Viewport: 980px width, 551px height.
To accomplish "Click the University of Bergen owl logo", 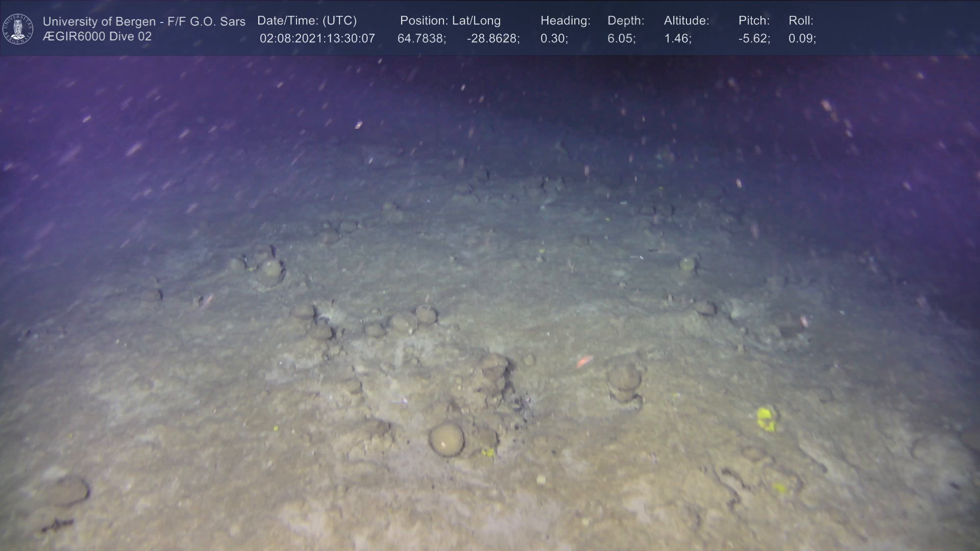I will click(18, 29).
